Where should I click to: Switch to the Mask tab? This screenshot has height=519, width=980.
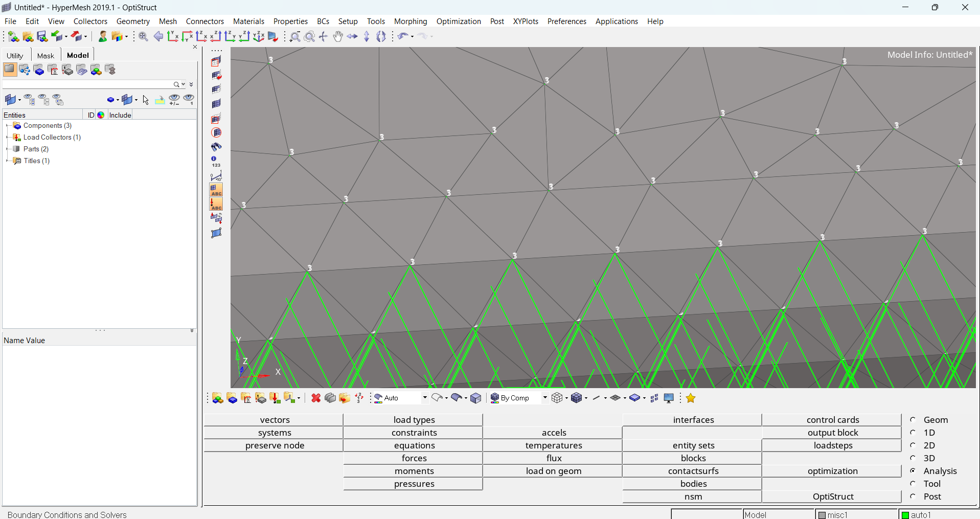tap(45, 56)
